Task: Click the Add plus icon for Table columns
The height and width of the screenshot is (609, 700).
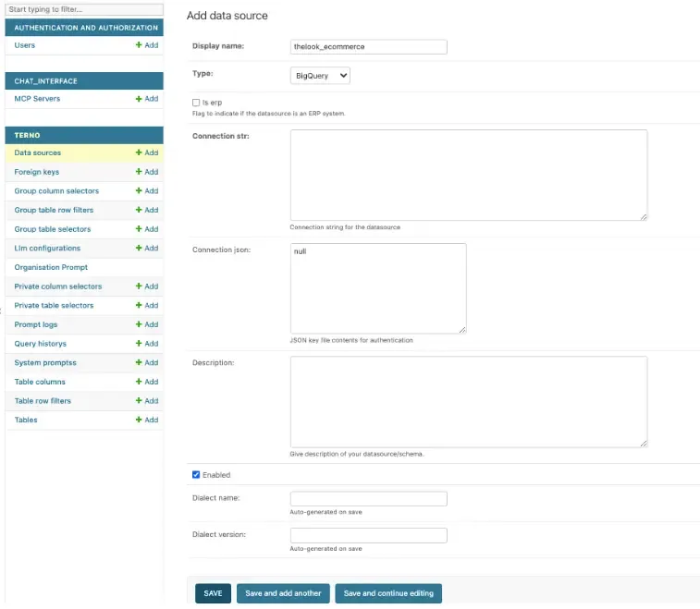Action: tap(140, 382)
